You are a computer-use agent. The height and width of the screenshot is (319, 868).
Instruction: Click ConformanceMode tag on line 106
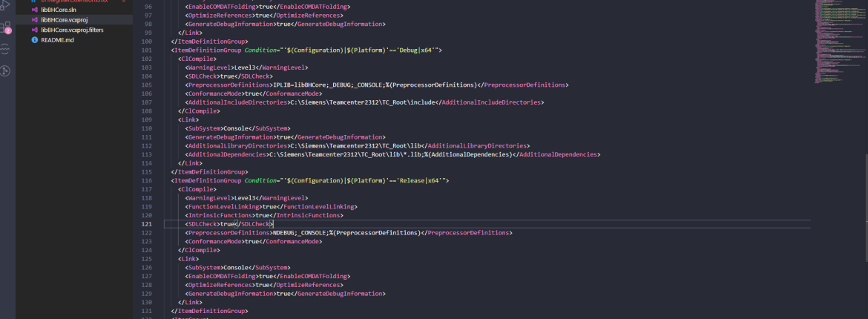(215, 93)
